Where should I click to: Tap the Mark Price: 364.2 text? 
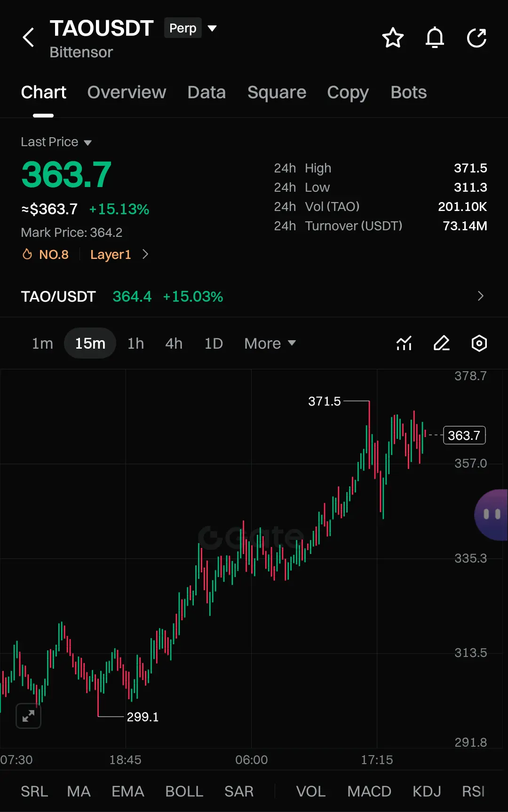pos(71,233)
